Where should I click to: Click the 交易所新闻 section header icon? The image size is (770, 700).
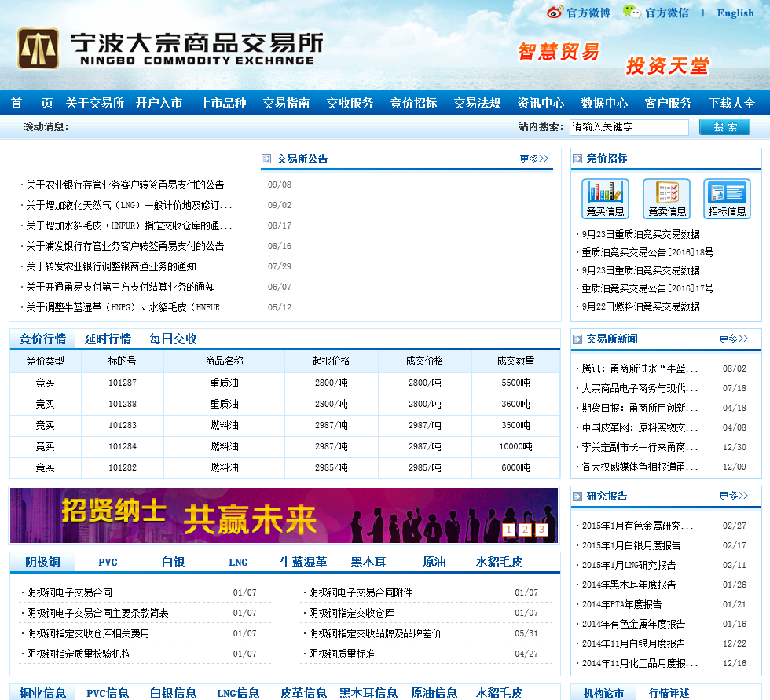tap(577, 339)
